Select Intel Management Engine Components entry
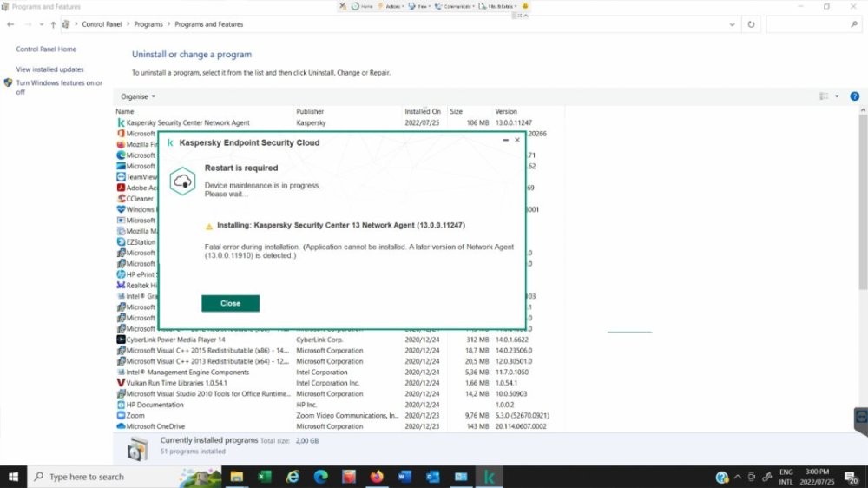Screen dimensions: 868x488 [x=339, y=373]
